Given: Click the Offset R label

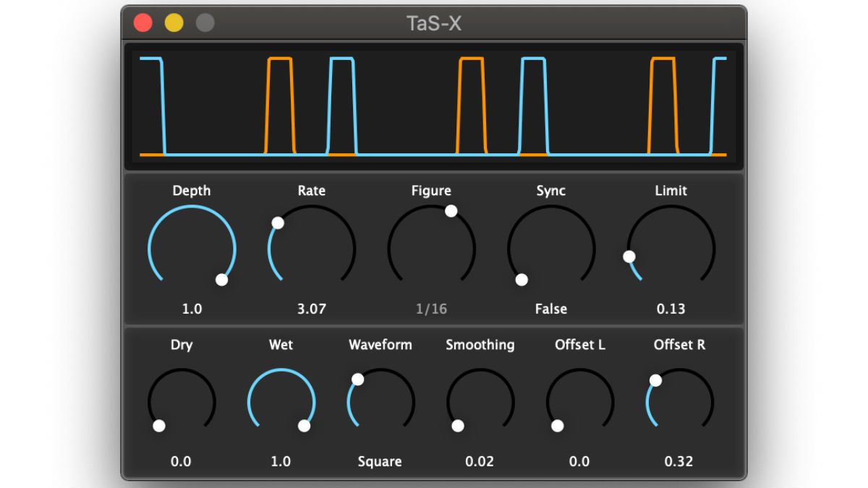Looking at the screenshot, I should click(x=679, y=345).
